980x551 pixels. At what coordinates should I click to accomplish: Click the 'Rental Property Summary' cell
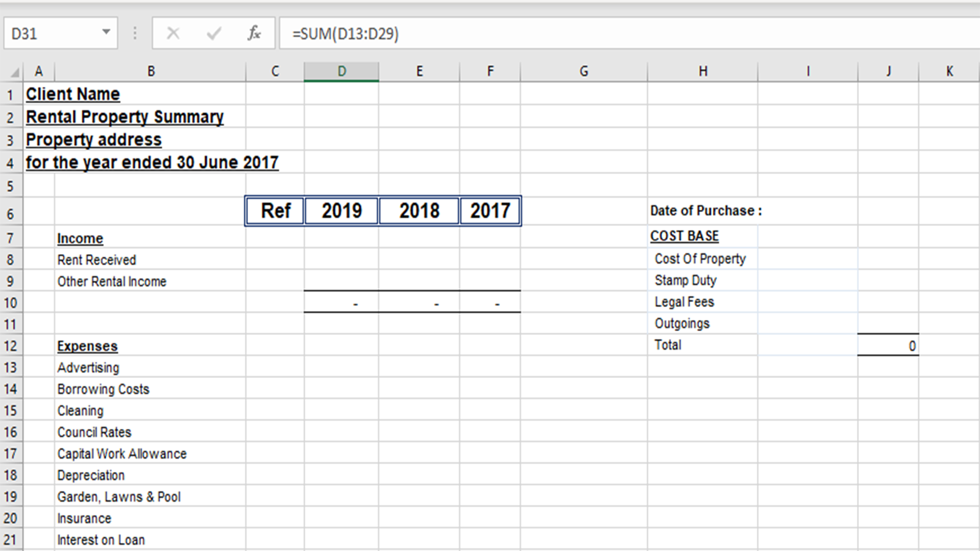(x=125, y=117)
